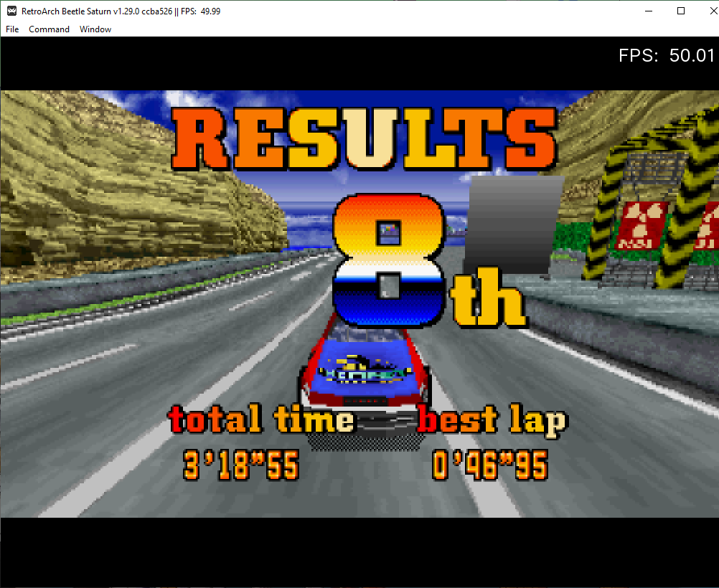Screen dimensions: 719x588
Task: Click the 'best lap' label
Action: (x=492, y=421)
